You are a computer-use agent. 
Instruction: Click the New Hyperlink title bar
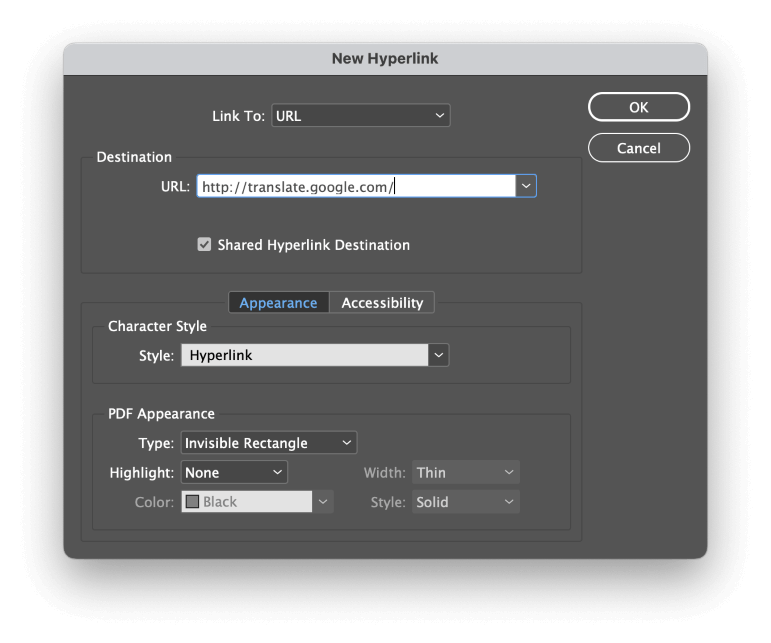coord(385,58)
